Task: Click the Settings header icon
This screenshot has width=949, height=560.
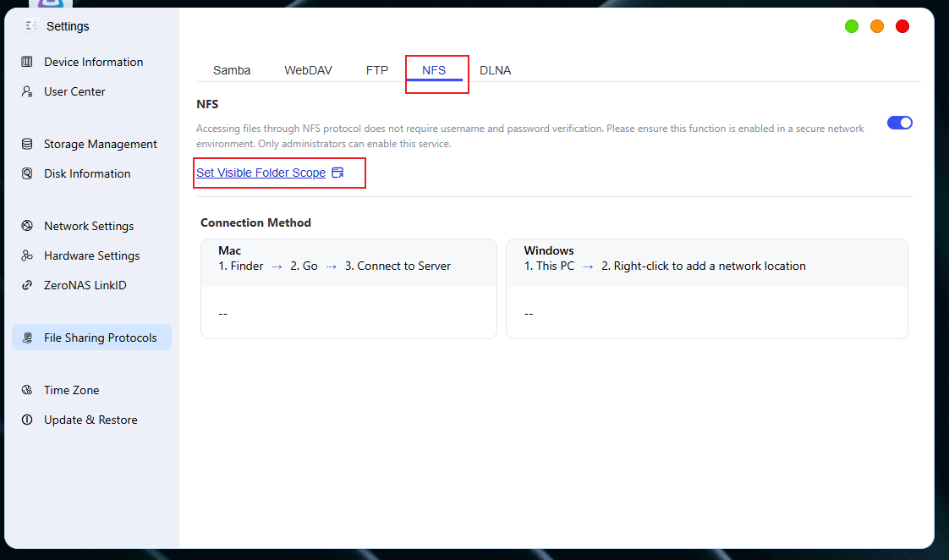Action: (30, 25)
